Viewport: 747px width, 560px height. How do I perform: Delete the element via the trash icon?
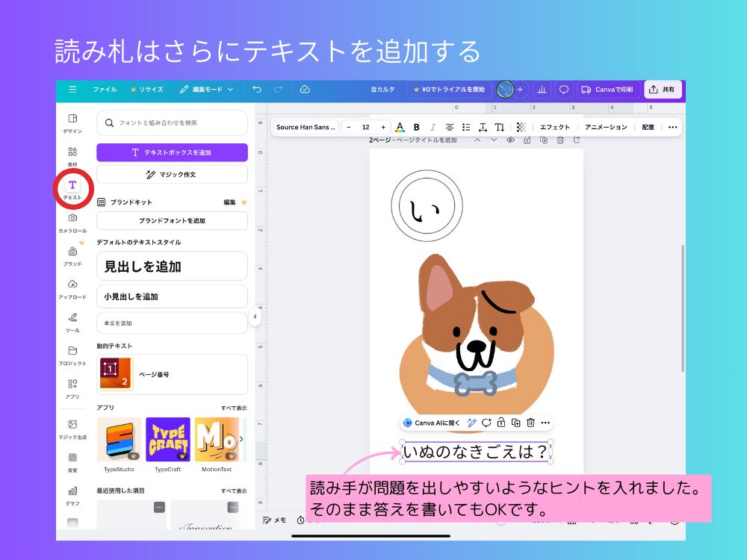[x=530, y=422]
